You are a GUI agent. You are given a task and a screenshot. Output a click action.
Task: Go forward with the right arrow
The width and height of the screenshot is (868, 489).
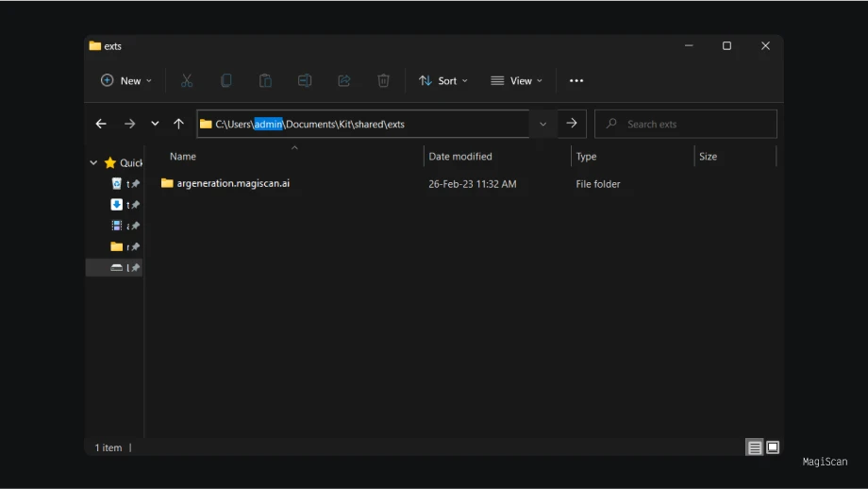pyautogui.click(x=129, y=124)
